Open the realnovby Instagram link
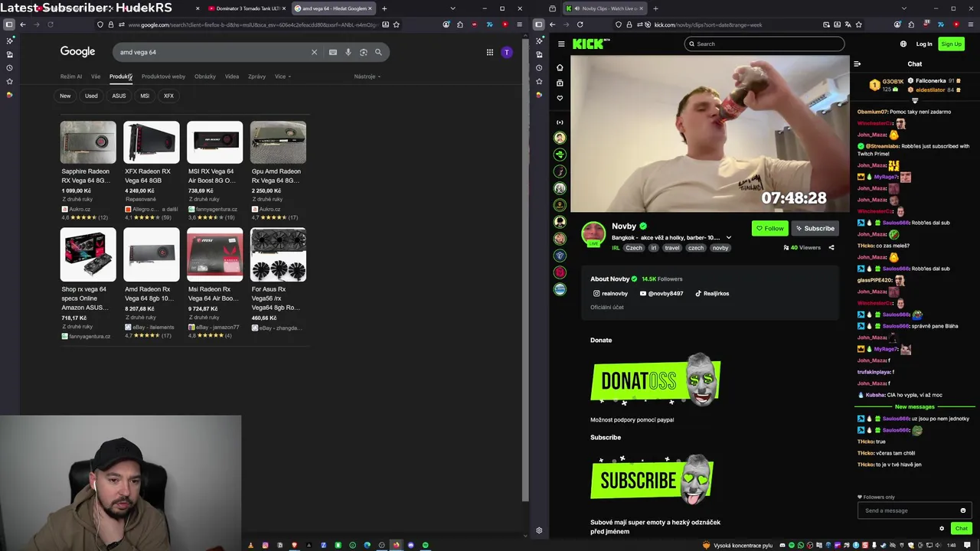Viewport: 980px width, 551px height. tap(610, 293)
